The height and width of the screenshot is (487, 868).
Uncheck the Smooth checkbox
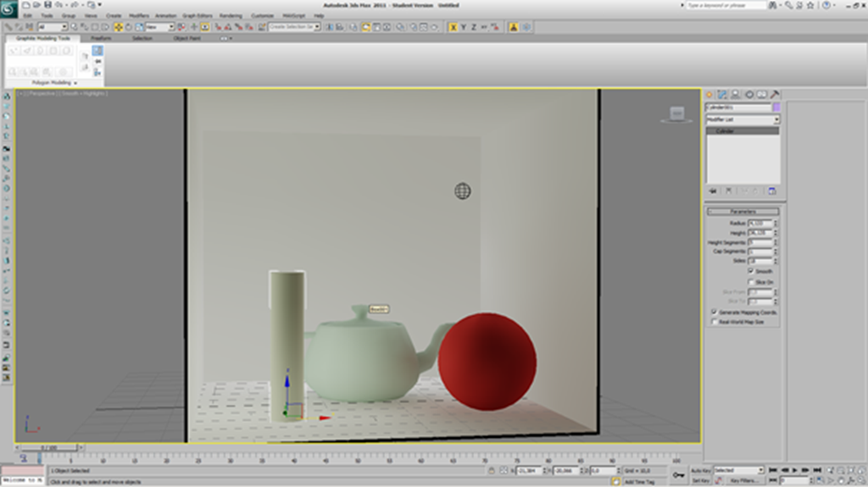pos(751,271)
